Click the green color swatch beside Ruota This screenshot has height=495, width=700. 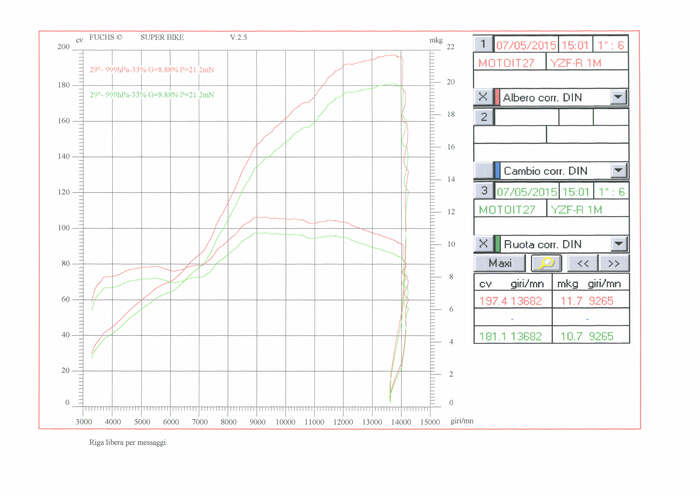[497, 244]
